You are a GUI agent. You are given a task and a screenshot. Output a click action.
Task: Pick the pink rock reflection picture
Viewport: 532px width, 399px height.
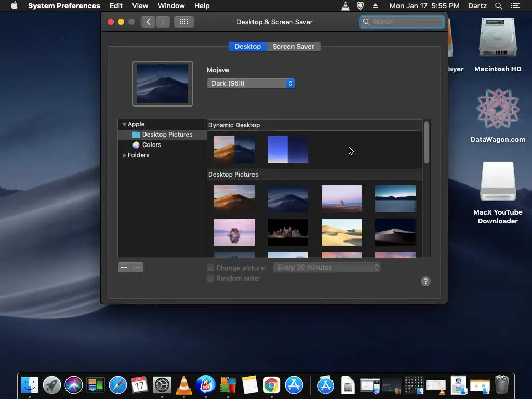[234, 232]
